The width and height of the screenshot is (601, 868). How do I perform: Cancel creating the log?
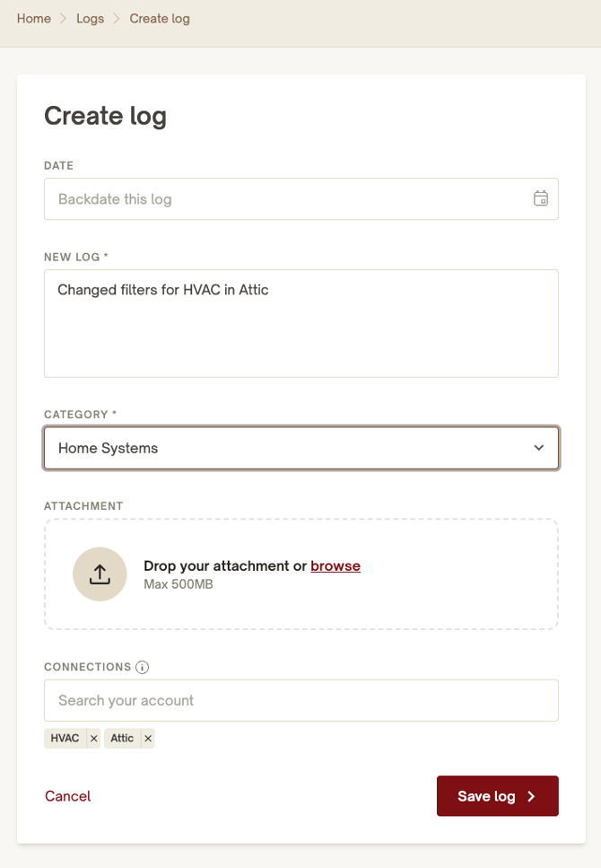67,796
